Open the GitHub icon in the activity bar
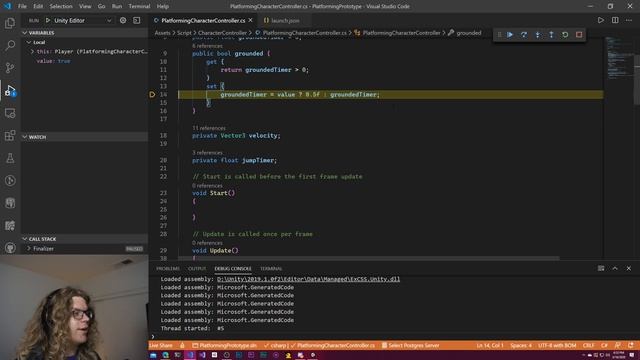 coord(10,248)
